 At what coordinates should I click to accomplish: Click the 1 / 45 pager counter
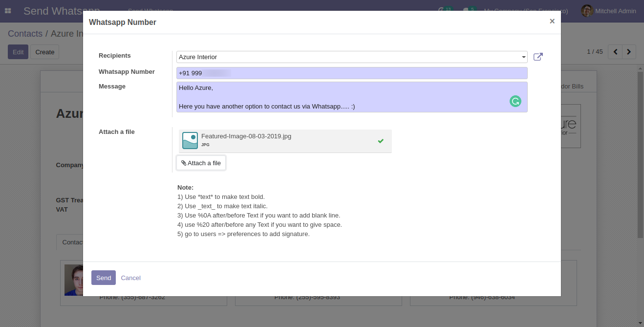(595, 51)
